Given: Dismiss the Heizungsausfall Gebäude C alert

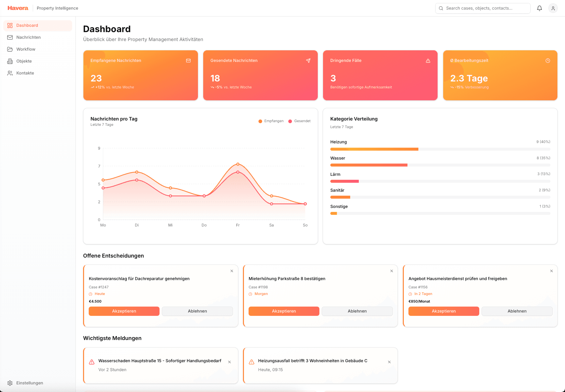Looking at the screenshot, I should (389, 362).
